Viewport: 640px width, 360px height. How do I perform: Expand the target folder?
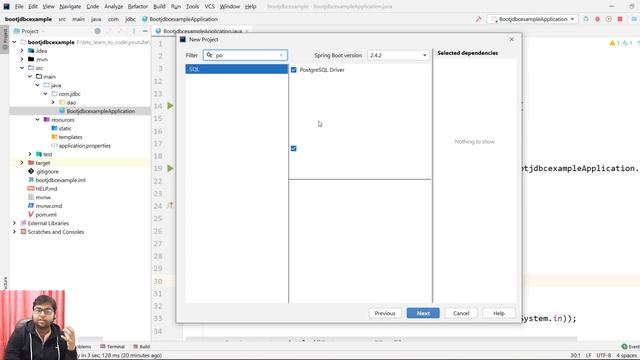click(22, 162)
